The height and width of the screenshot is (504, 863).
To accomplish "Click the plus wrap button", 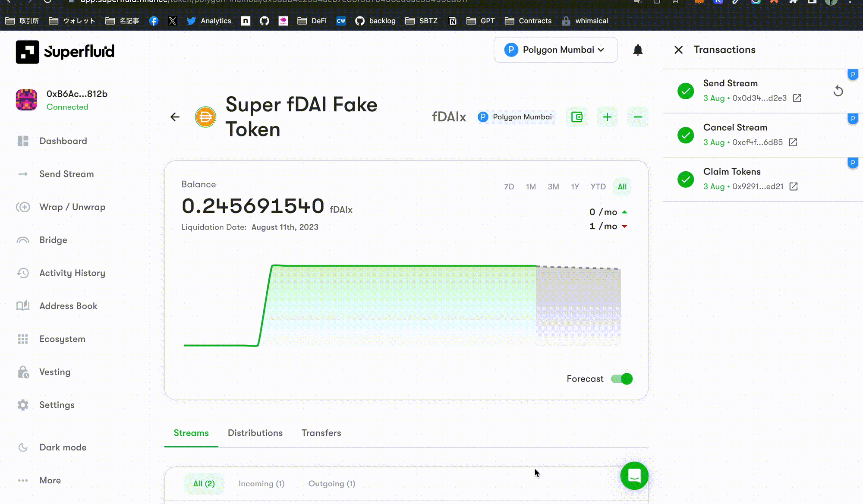I will (607, 117).
